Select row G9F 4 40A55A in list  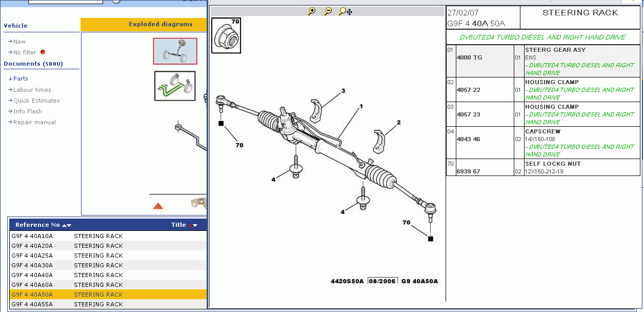(x=32, y=304)
